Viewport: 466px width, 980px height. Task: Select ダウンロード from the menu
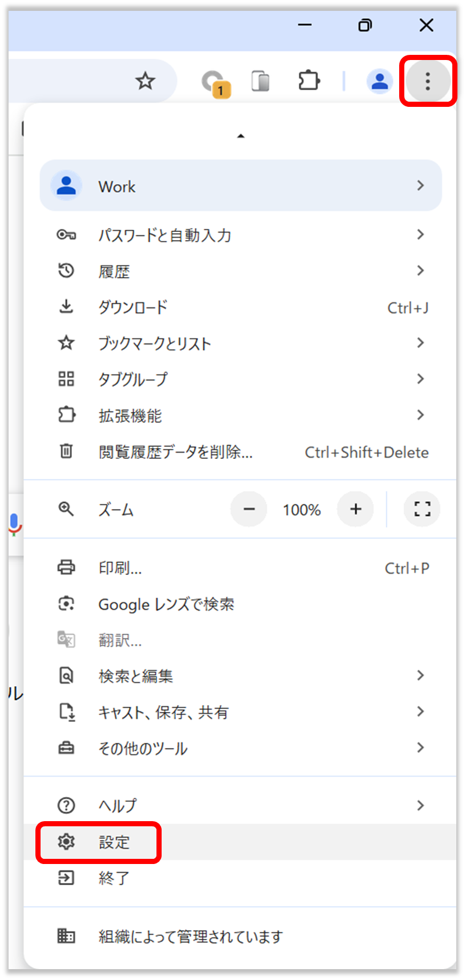coord(132,307)
